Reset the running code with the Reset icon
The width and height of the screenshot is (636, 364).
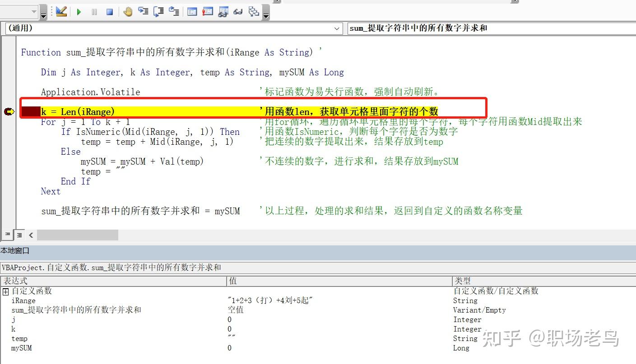tap(109, 12)
